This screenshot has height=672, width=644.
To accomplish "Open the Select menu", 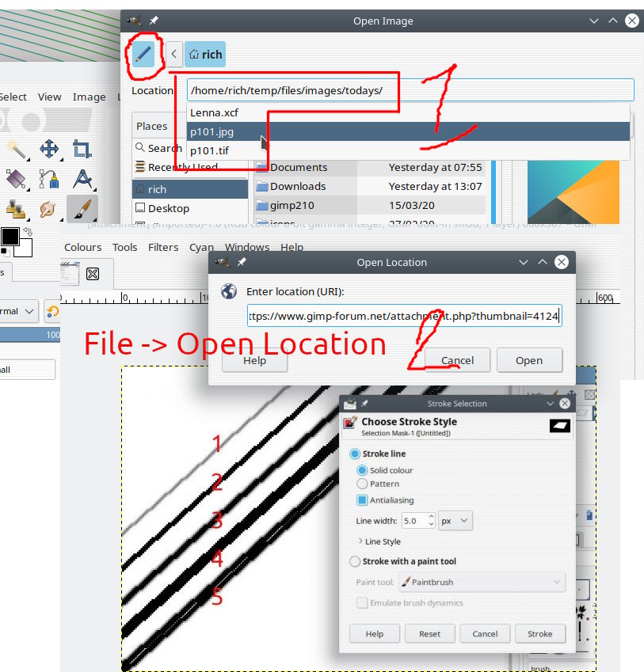I will pos(13,97).
